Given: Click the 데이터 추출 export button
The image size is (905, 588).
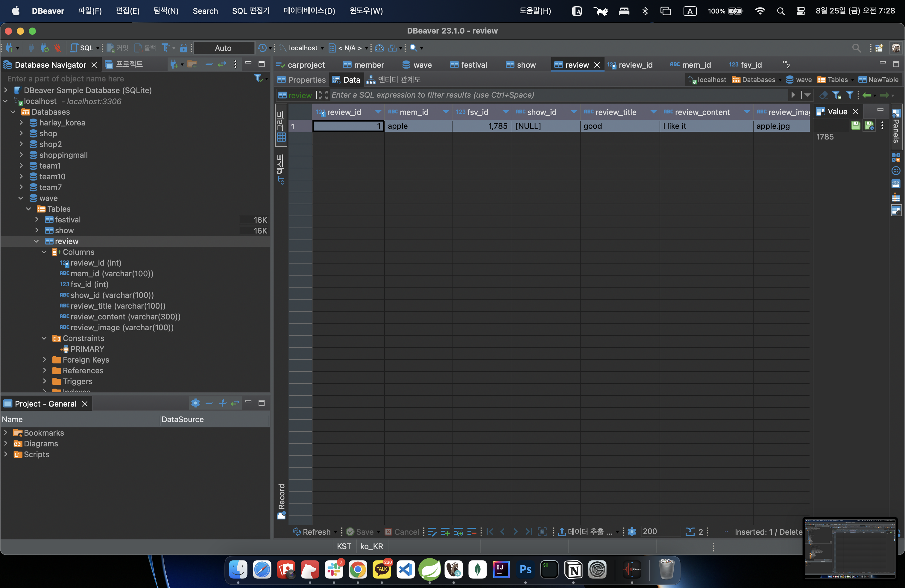Looking at the screenshot, I should (586, 532).
